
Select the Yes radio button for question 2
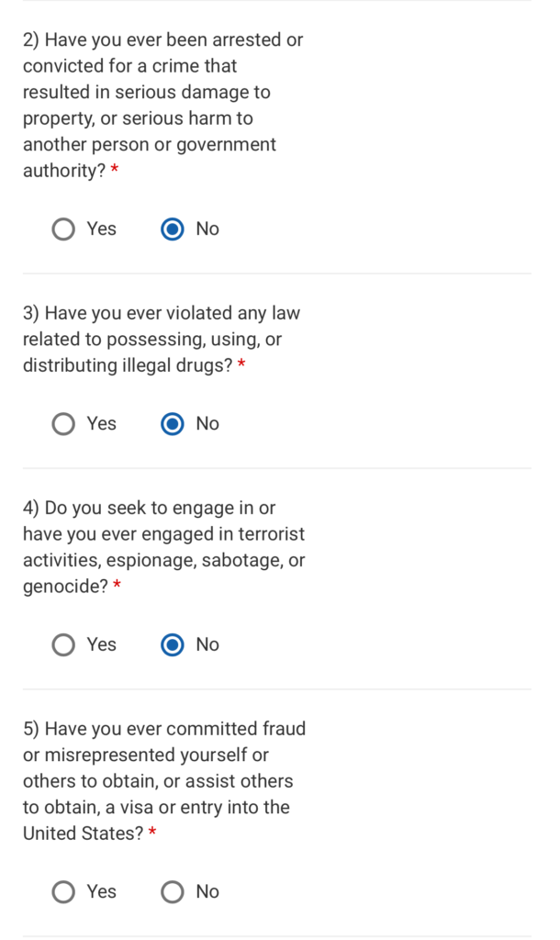click(63, 229)
